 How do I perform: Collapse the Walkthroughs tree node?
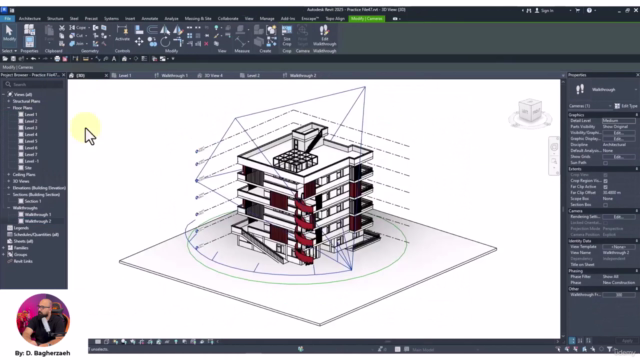tap(9, 208)
